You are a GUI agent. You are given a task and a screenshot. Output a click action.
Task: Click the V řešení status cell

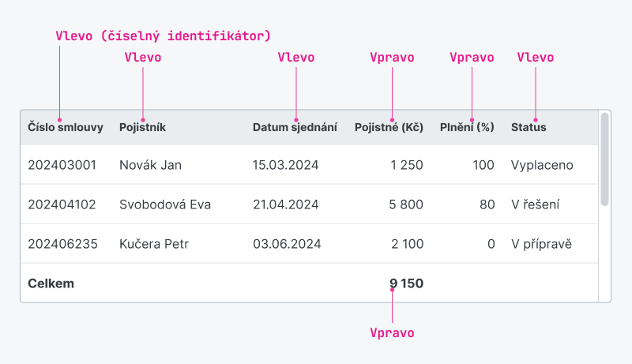click(536, 205)
